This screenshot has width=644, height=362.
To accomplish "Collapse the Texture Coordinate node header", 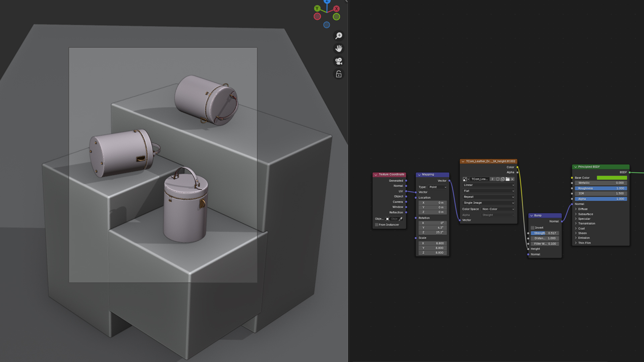I will (376, 175).
